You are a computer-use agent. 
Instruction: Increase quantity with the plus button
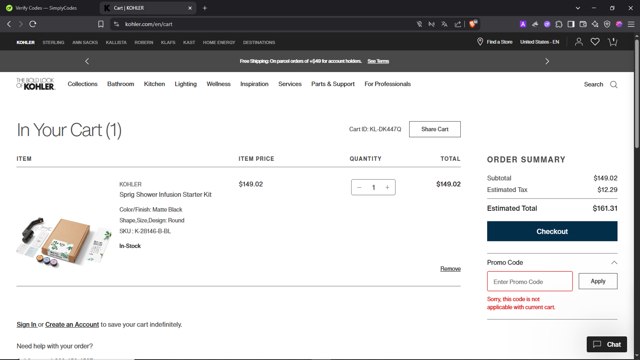click(387, 187)
